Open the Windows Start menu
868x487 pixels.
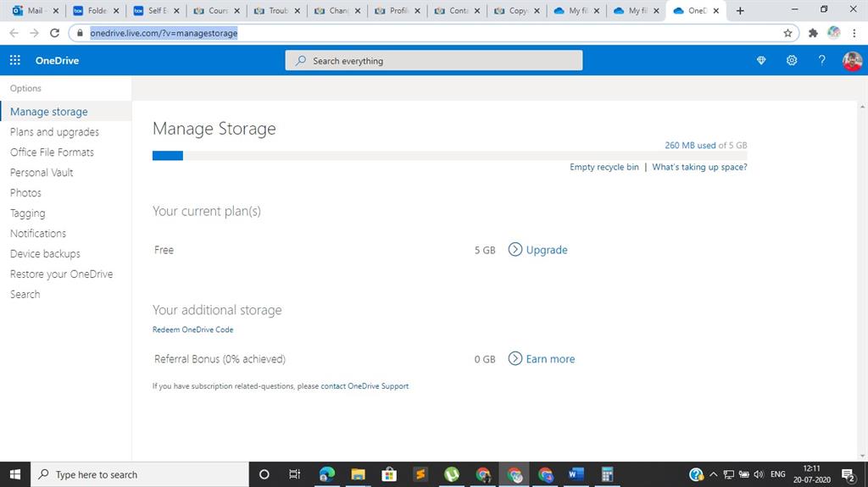tap(15, 474)
